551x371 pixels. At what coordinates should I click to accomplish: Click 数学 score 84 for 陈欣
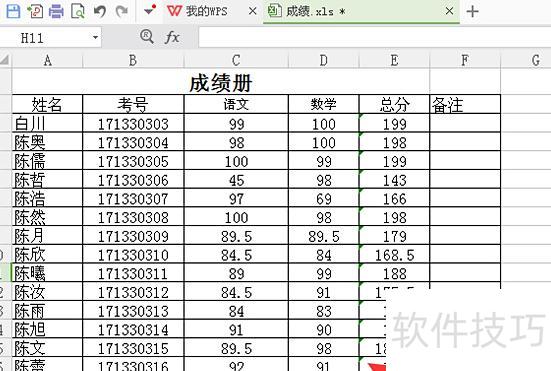pyautogui.click(x=324, y=254)
